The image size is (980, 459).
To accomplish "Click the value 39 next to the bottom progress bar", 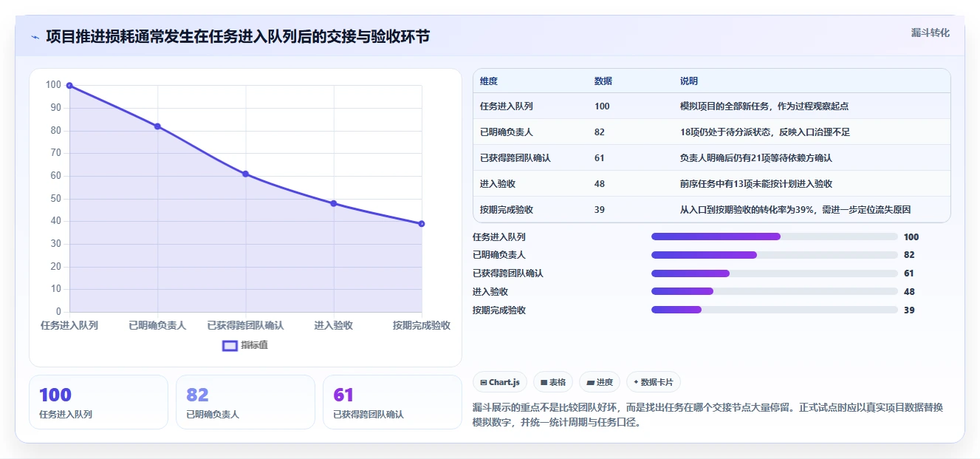I will click(x=909, y=310).
